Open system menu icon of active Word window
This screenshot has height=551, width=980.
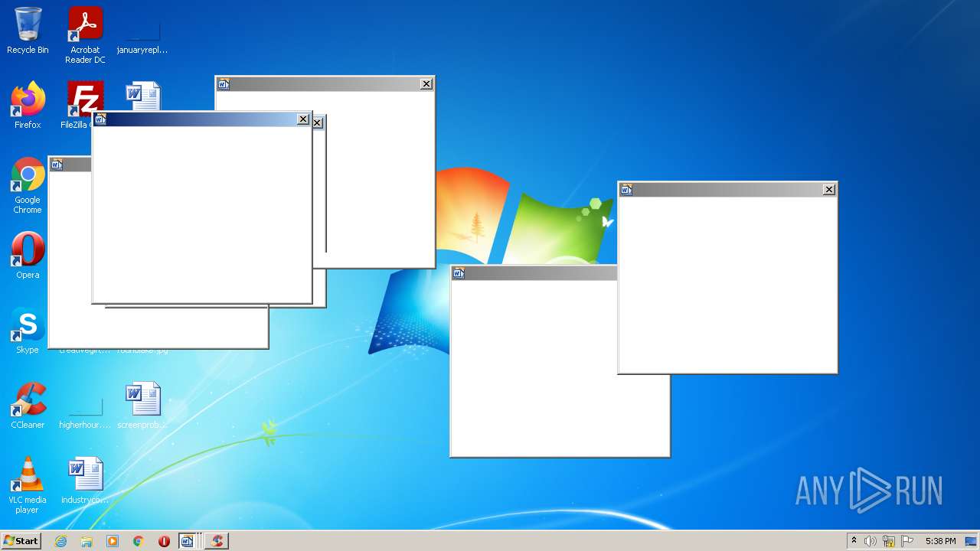[x=100, y=119]
